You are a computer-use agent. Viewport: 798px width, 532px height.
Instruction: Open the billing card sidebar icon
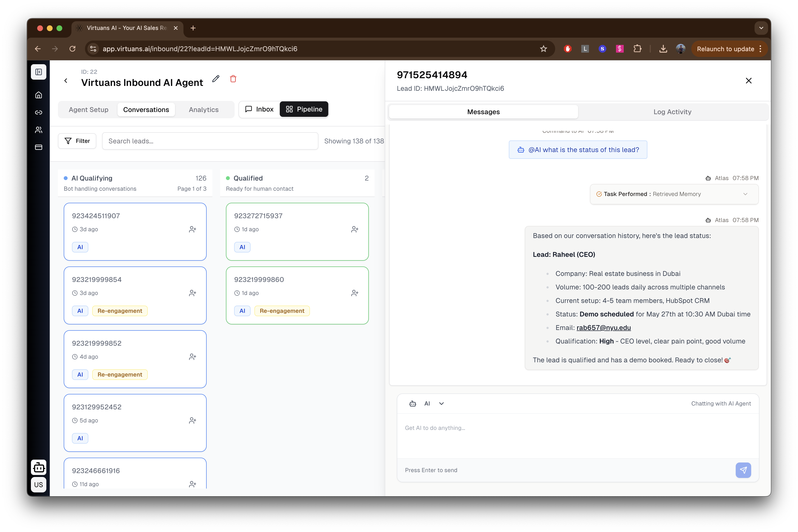[39, 147]
